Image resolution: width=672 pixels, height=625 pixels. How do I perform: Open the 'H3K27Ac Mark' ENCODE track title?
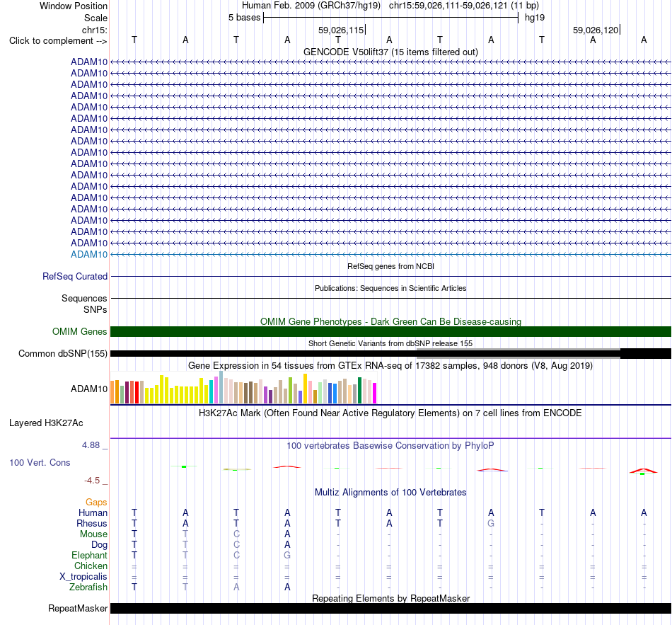tap(390, 413)
